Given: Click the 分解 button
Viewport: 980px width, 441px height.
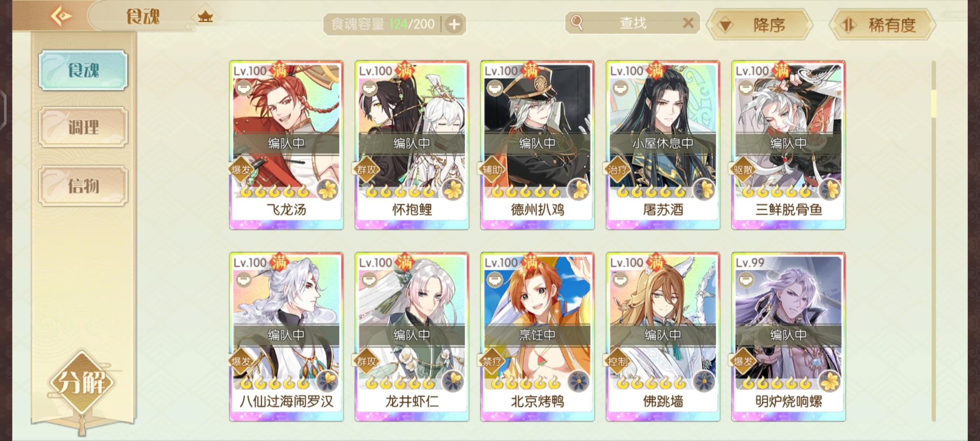Looking at the screenshot, I should [x=82, y=383].
